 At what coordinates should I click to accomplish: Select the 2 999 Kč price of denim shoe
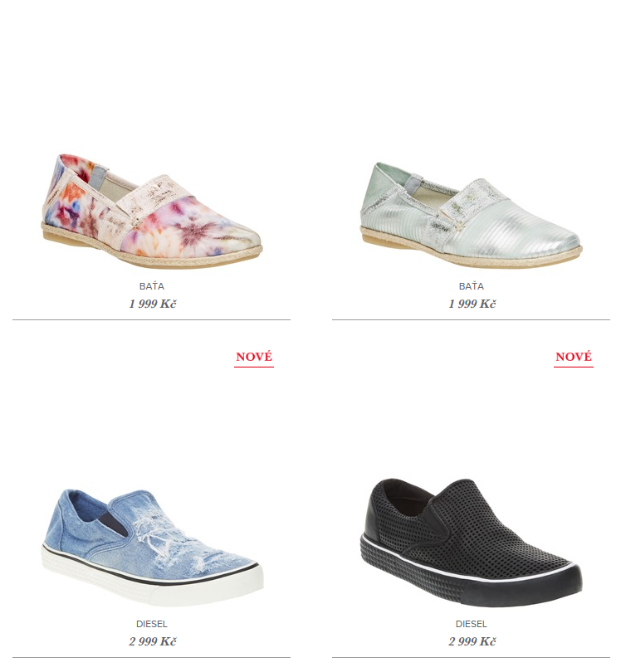pos(153,641)
